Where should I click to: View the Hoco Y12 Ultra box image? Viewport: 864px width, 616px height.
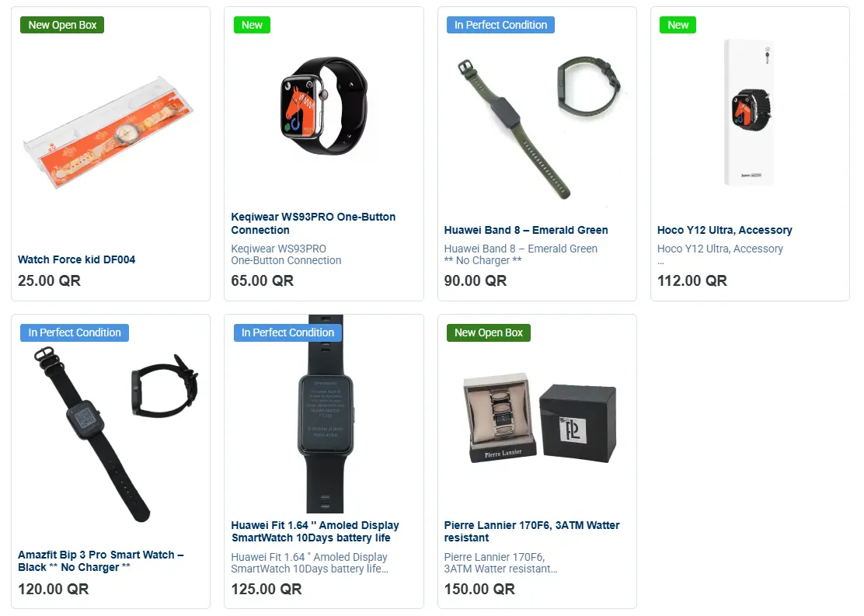750,113
